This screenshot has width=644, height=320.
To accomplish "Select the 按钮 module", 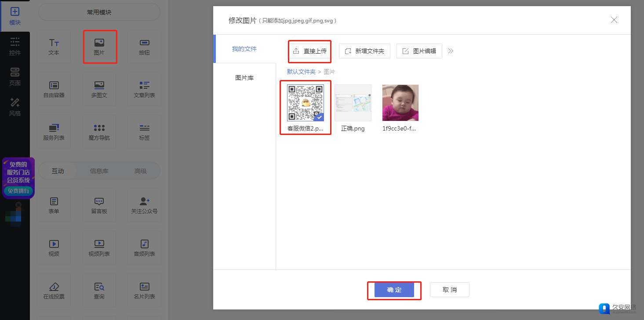I will tap(144, 47).
